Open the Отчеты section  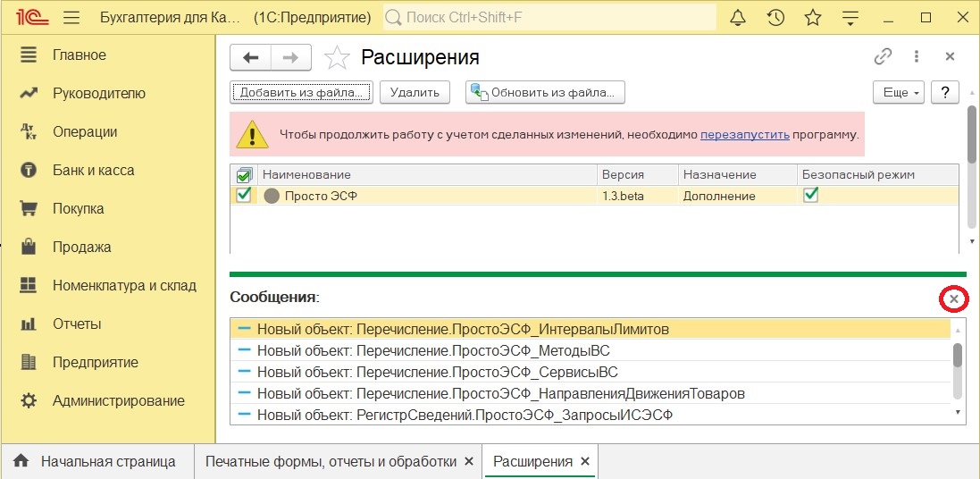[x=77, y=324]
